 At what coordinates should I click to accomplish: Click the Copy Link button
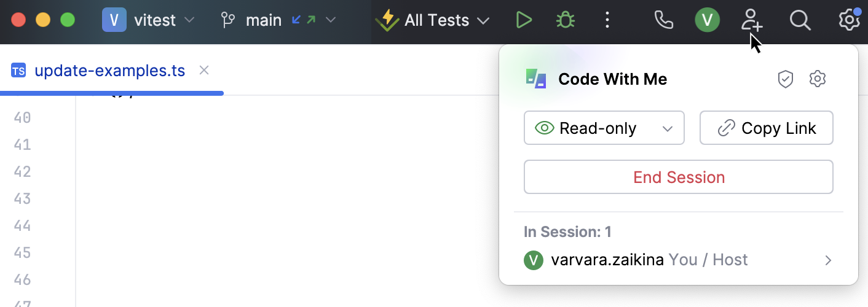pos(766,128)
